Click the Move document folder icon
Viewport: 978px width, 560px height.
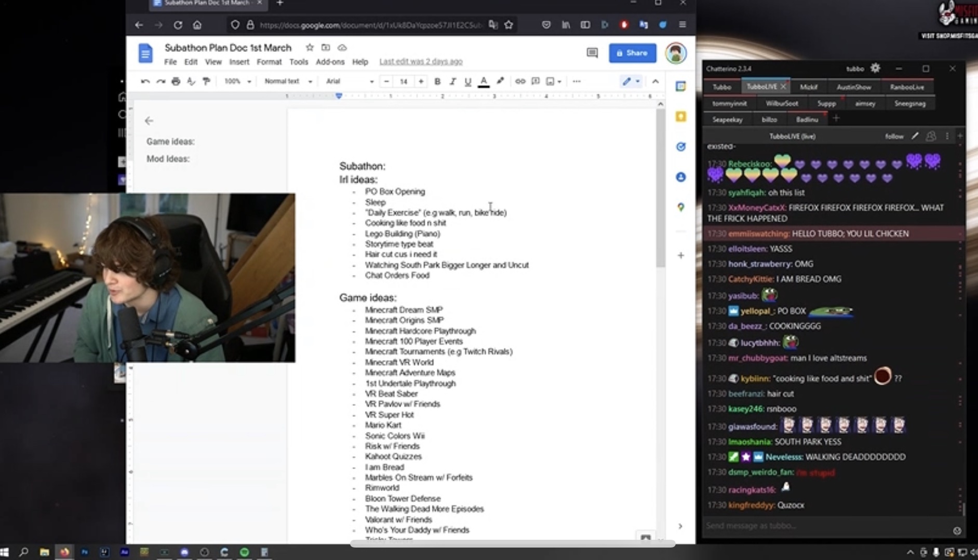point(326,48)
